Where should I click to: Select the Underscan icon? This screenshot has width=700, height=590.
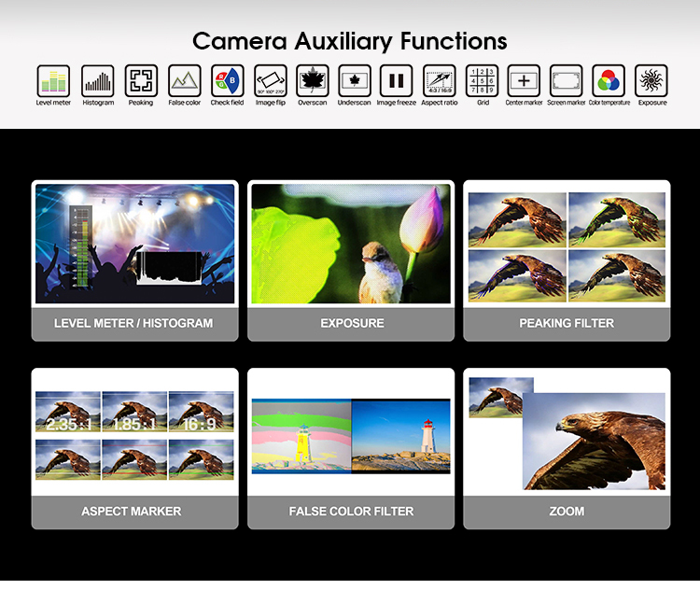point(355,80)
